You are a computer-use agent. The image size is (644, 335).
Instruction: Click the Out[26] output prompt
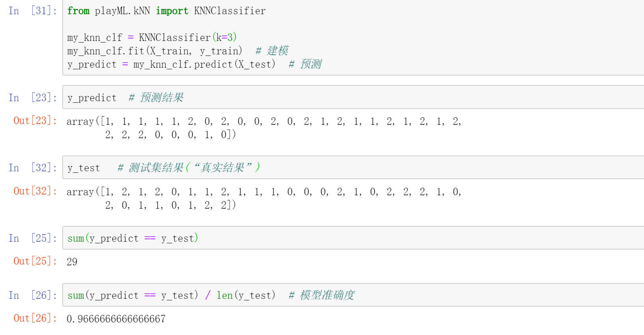[x=35, y=318]
